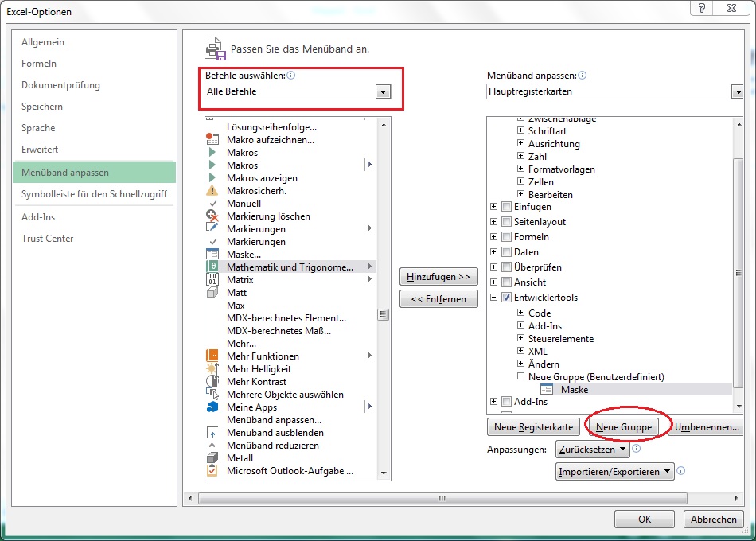
Task: Select the Markierung löschen icon
Action: [212, 216]
